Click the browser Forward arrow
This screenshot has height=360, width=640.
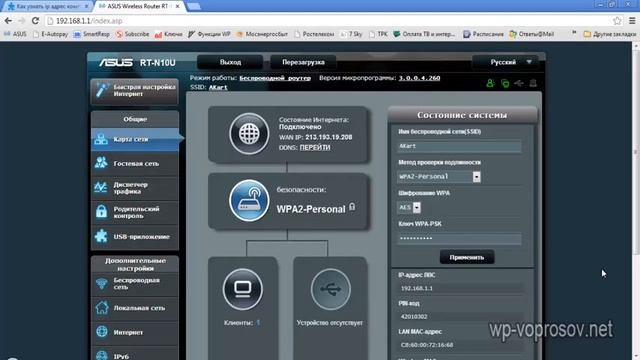pyautogui.click(x=22, y=21)
